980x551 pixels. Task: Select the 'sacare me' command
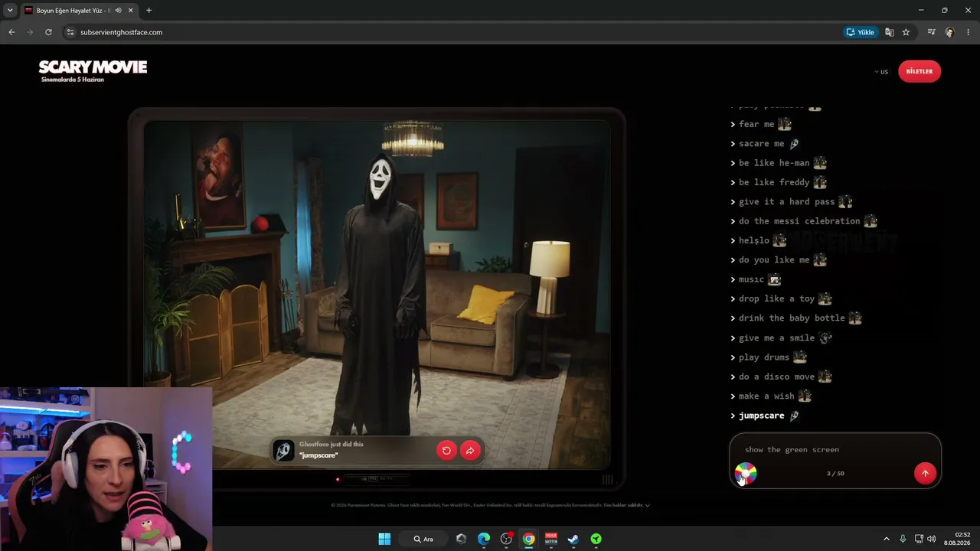762,143
